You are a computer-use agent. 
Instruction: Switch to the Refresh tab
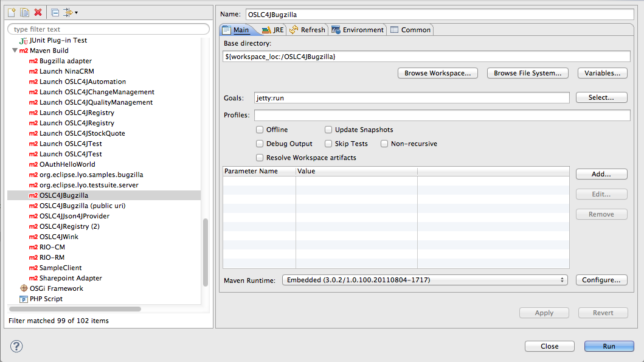(307, 30)
